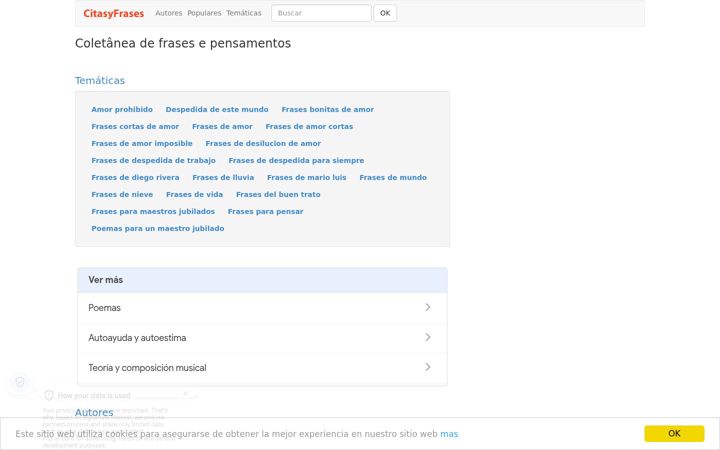Open the Autores section heading link

94,412
